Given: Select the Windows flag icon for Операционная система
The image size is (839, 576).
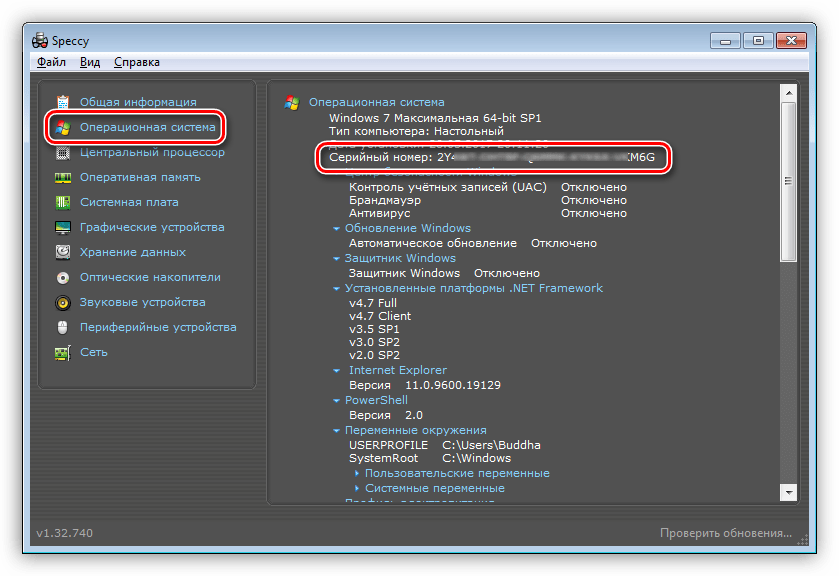Looking at the screenshot, I should pos(63,127).
